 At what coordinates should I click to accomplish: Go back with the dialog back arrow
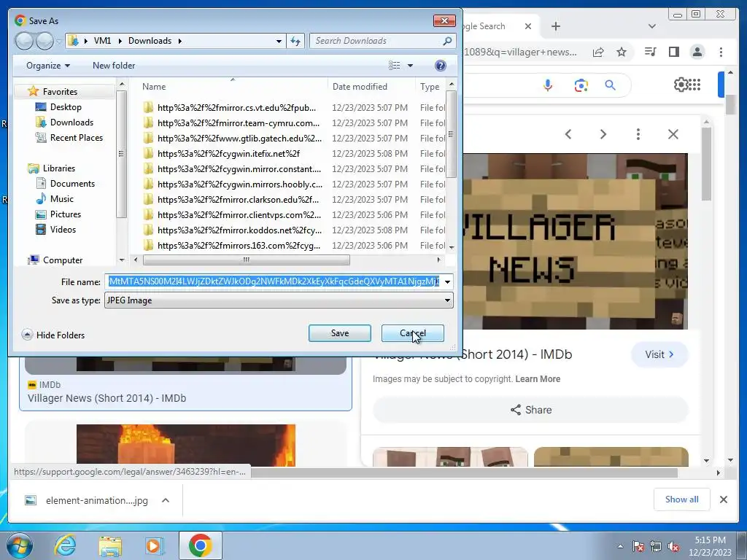pos(24,41)
